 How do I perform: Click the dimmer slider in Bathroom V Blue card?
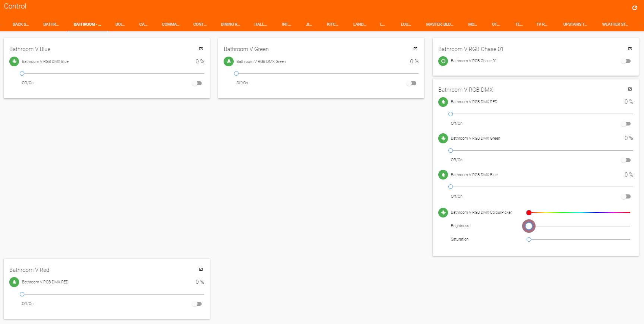click(x=113, y=73)
